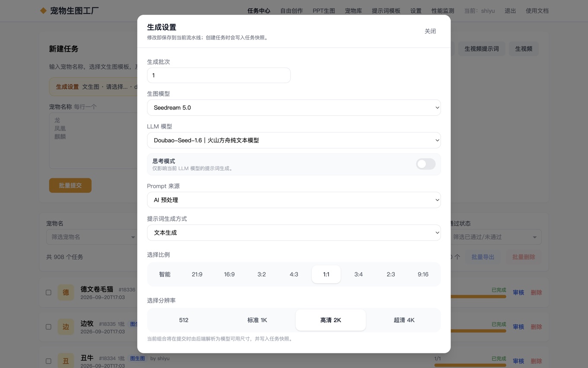Screen dimensions: 588x368
Task: Pick the 3:4 aspect ratio
Action: (x=358, y=274)
